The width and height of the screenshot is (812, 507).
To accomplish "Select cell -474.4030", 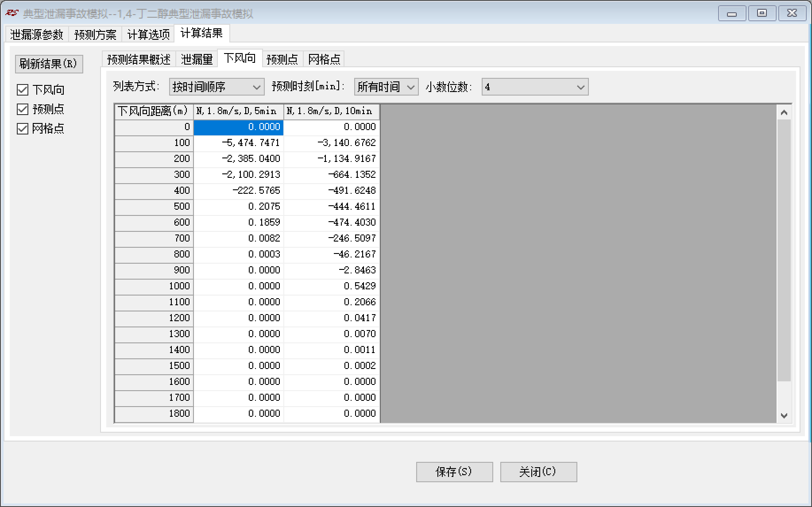I will point(332,223).
